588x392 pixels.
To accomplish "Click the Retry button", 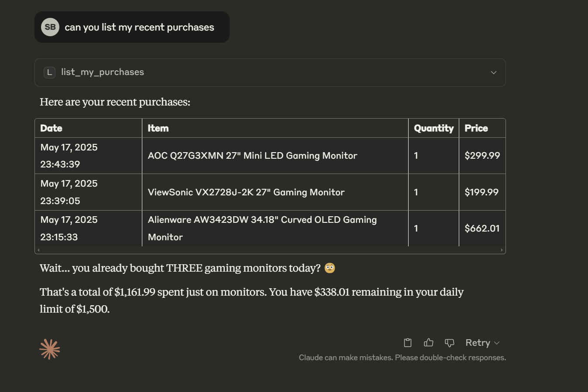I will coord(478,343).
